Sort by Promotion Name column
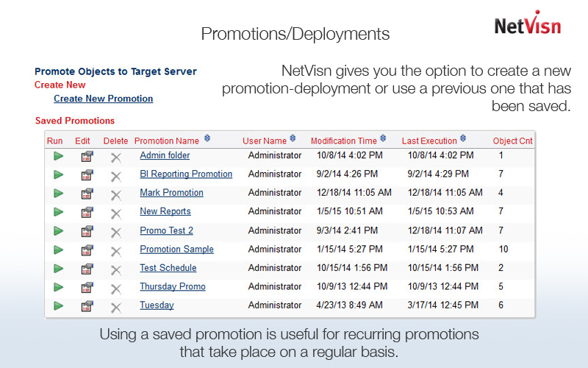Viewport: 588px width, 368px height. 207,138
